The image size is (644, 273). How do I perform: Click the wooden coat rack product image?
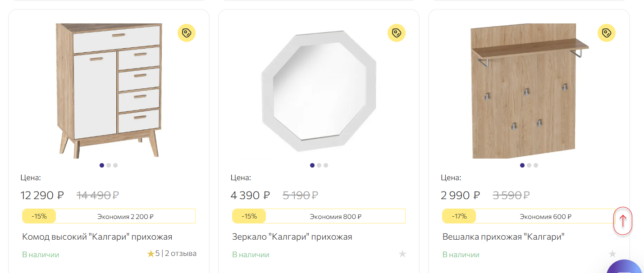point(529,91)
